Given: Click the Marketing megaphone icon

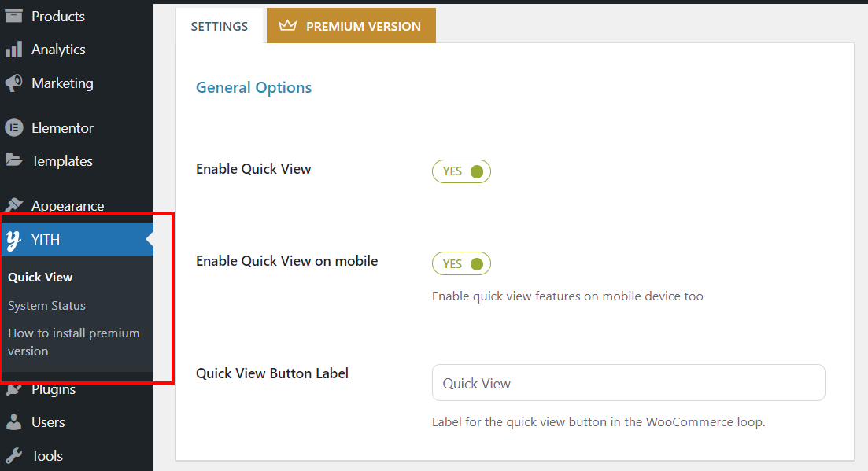Looking at the screenshot, I should tap(14, 83).
